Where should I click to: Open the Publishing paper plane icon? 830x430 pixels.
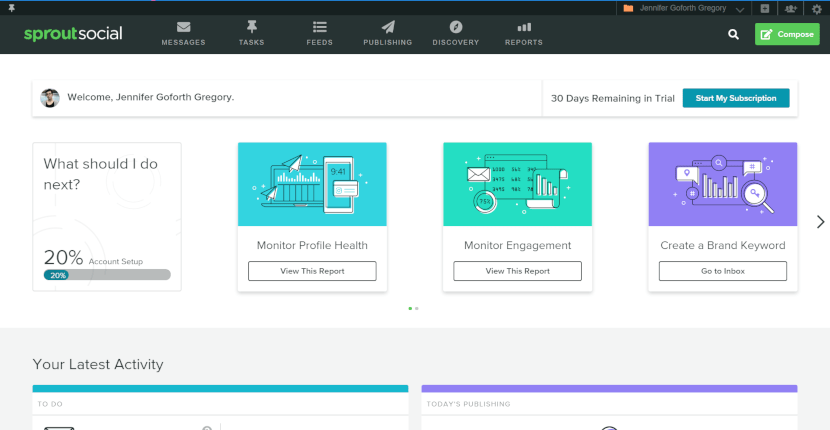pos(388,27)
